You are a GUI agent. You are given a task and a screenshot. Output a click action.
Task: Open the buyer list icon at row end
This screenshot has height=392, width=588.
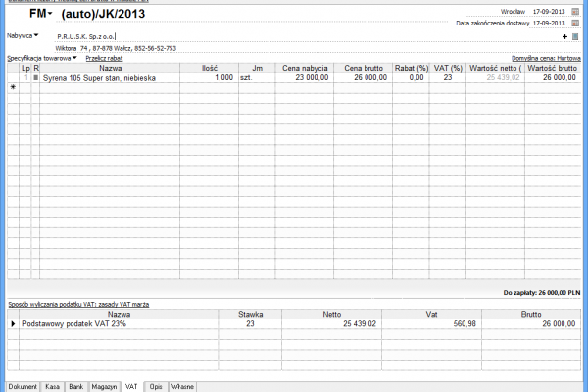click(x=575, y=35)
